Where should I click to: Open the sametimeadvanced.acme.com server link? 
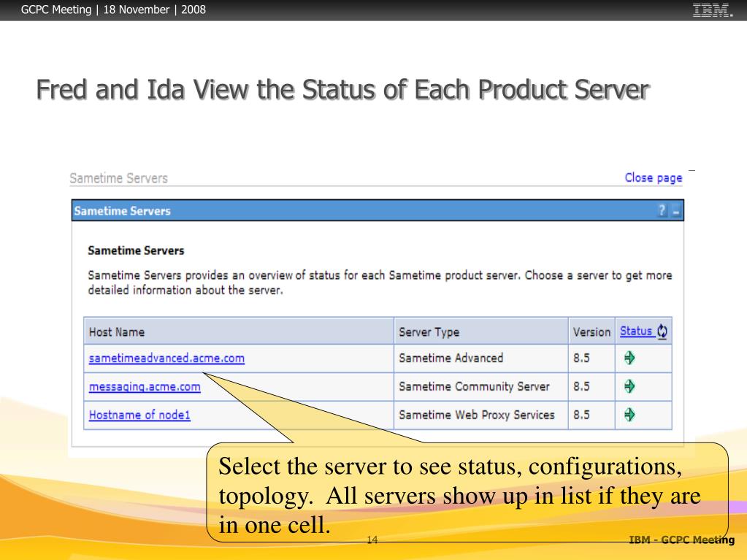(x=166, y=358)
